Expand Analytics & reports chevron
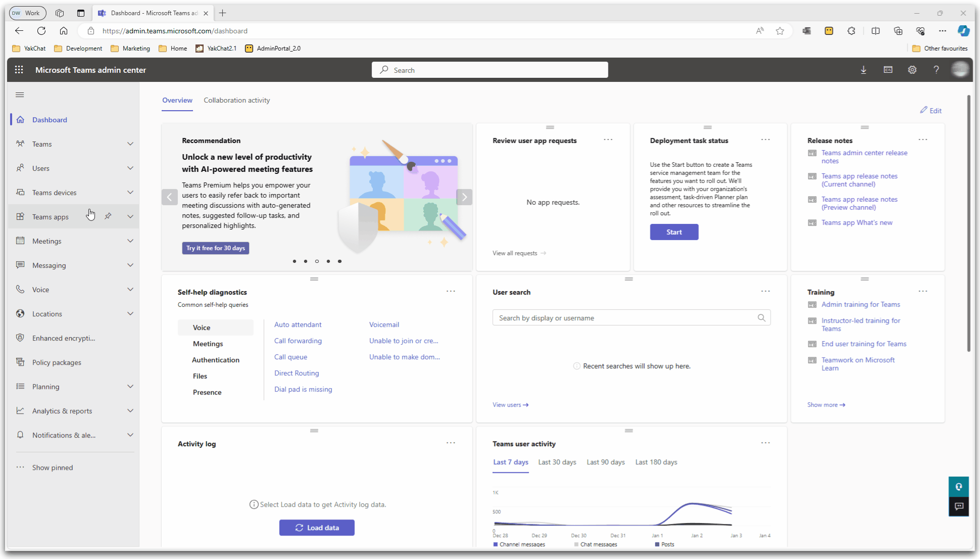The image size is (980, 559). [130, 410]
